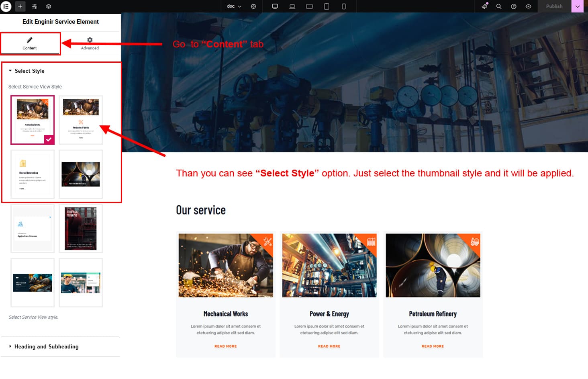588x379 pixels.
Task: Open the Finder search icon
Action: click(499, 6)
